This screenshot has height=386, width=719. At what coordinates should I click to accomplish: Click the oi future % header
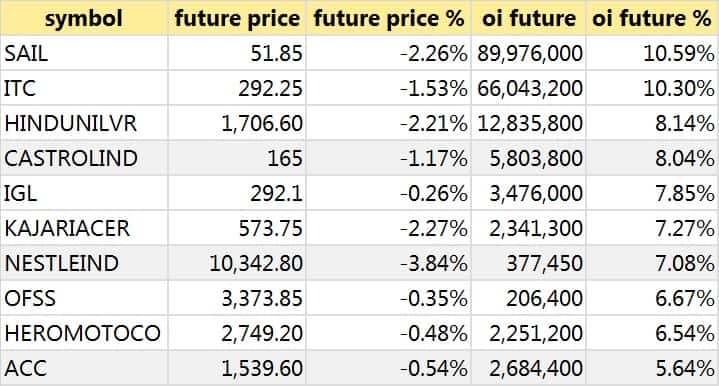(x=652, y=18)
